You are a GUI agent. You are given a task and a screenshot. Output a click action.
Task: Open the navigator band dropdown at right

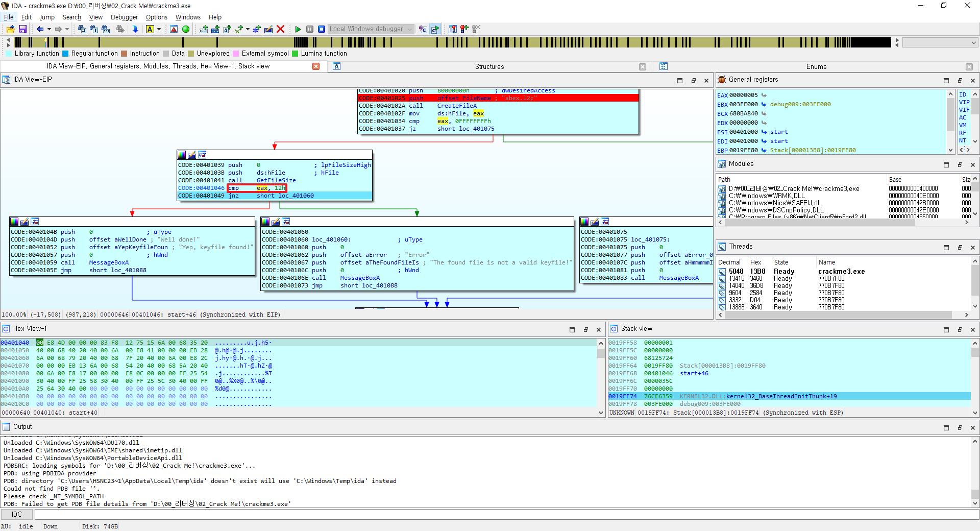[x=940, y=43]
